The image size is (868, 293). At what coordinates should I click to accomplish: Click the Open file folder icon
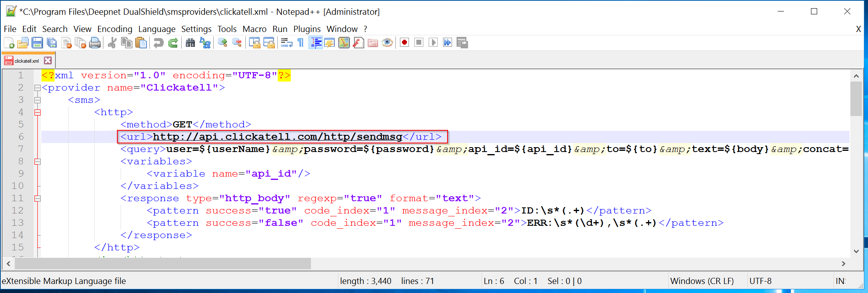[x=23, y=43]
